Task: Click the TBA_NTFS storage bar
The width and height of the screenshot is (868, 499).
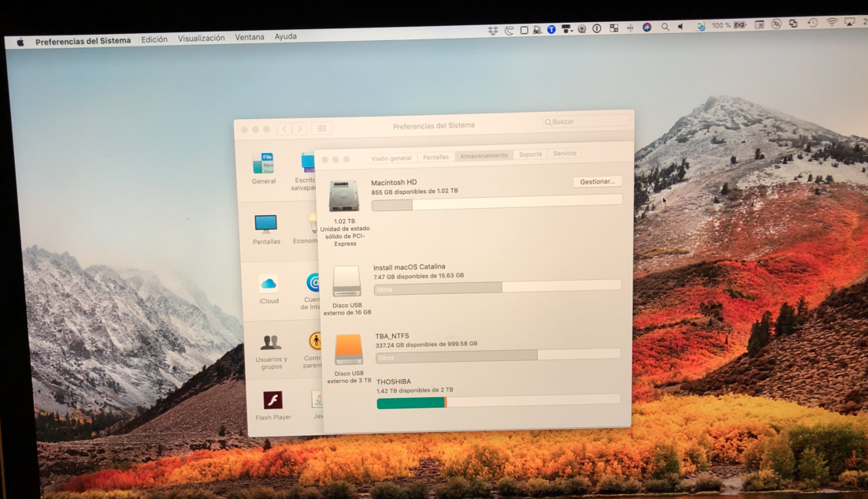Action: [x=498, y=356]
